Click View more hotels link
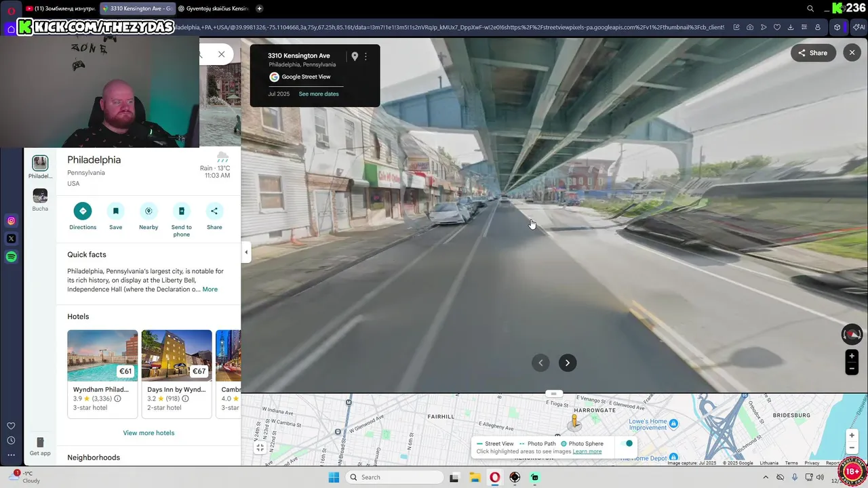Image resolution: width=868 pixels, height=488 pixels. point(149,433)
